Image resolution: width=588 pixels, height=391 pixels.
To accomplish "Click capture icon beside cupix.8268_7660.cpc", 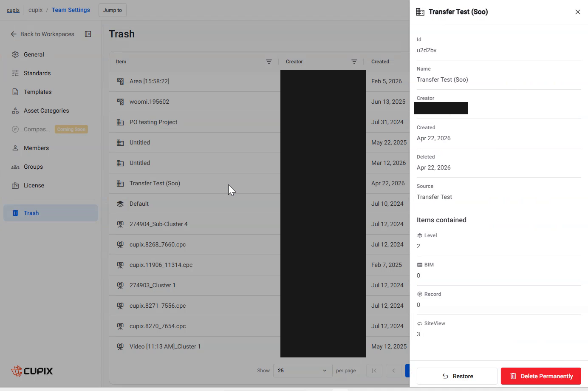I will pos(120,244).
